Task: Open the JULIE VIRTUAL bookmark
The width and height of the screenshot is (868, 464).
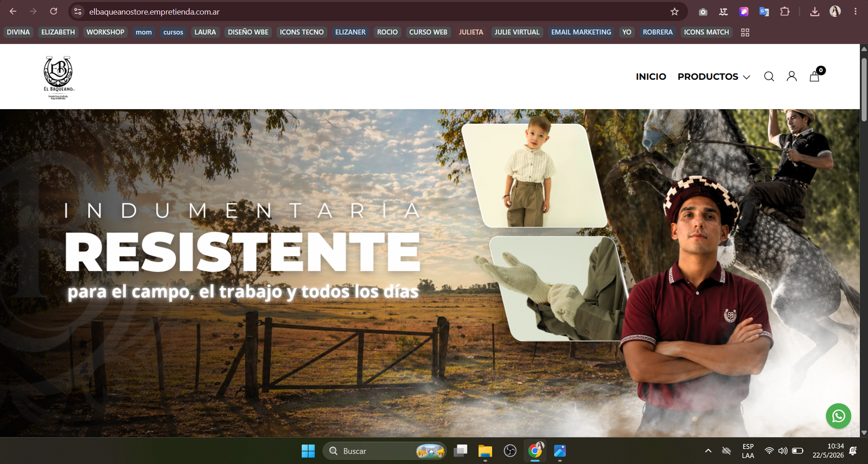Action: (x=517, y=32)
